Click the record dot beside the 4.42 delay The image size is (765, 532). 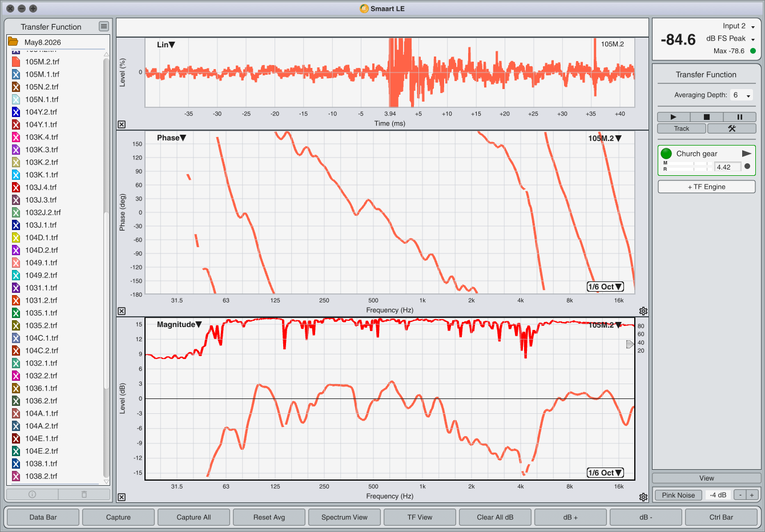pyautogui.click(x=747, y=167)
